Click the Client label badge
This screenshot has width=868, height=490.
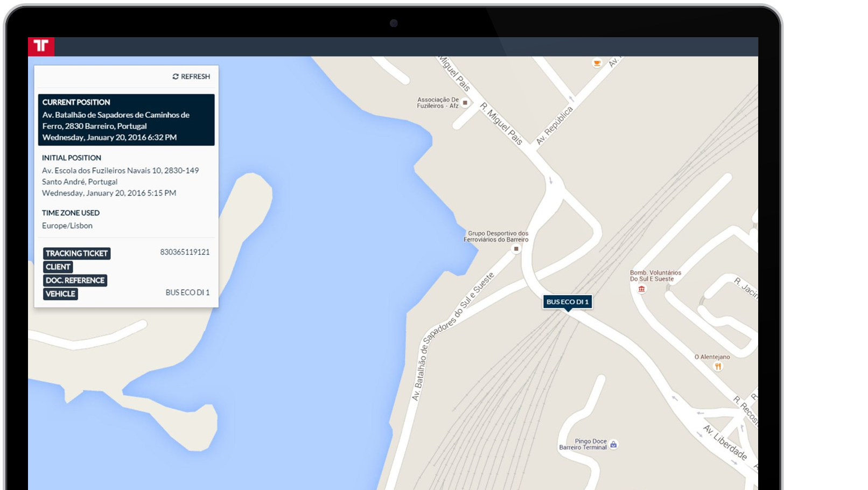coord(58,267)
